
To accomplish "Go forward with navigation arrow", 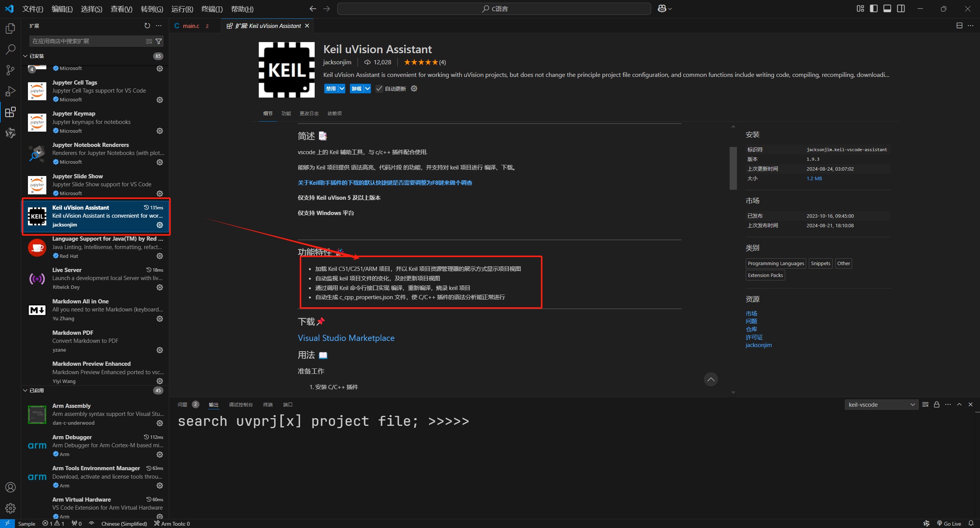I will [327, 9].
